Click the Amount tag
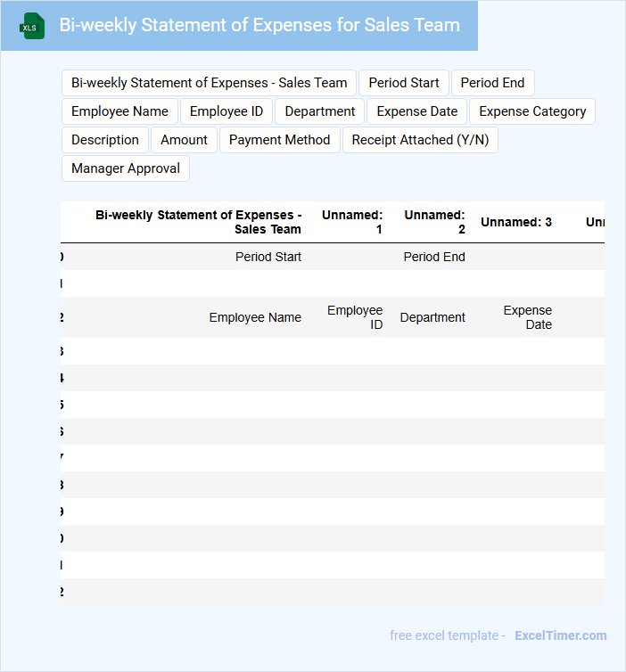The image size is (626, 672). pyautogui.click(x=184, y=140)
